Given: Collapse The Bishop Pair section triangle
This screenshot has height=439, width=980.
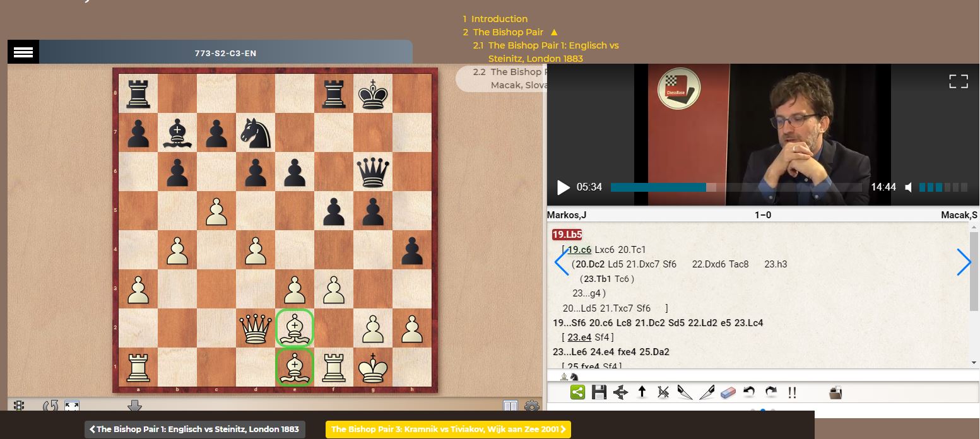Looking at the screenshot, I should 553,32.
